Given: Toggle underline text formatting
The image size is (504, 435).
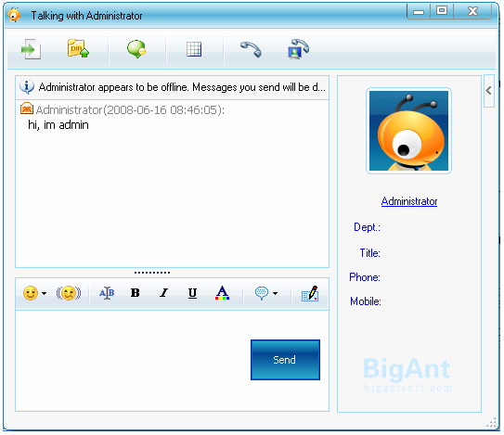Looking at the screenshot, I should [x=192, y=293].
